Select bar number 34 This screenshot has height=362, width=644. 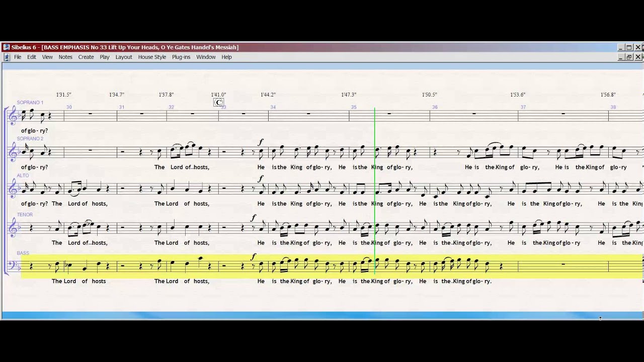click(x=273, y=107)
